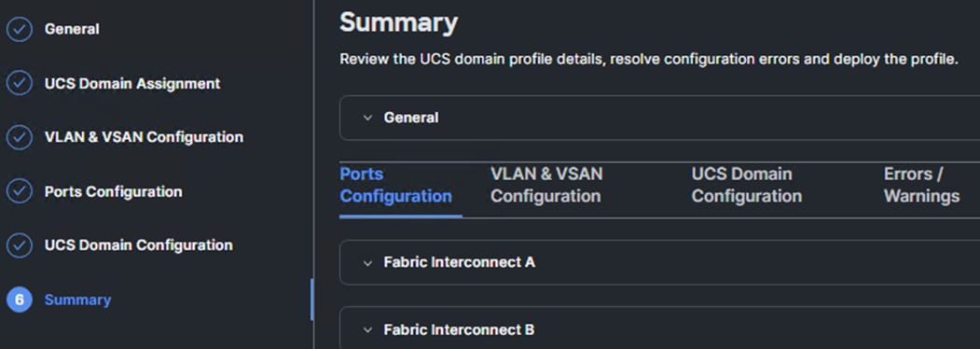
Task: Expand the Fabric Interconnect A chevron
Action: (368, 263)
